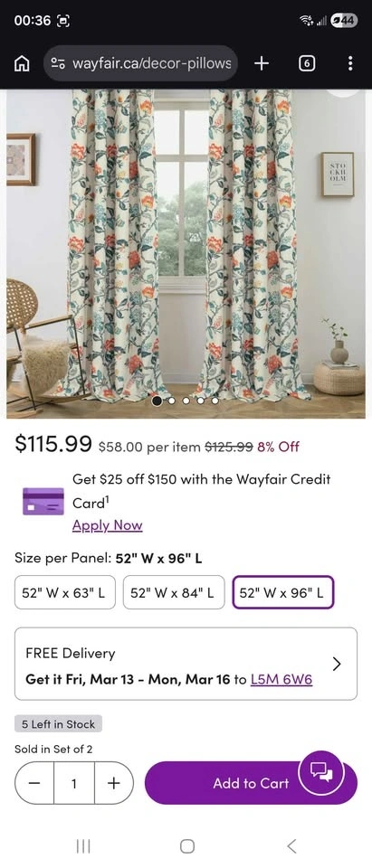
Task: Jump to second image carousel dot
Action: click(x=172, y=401)
